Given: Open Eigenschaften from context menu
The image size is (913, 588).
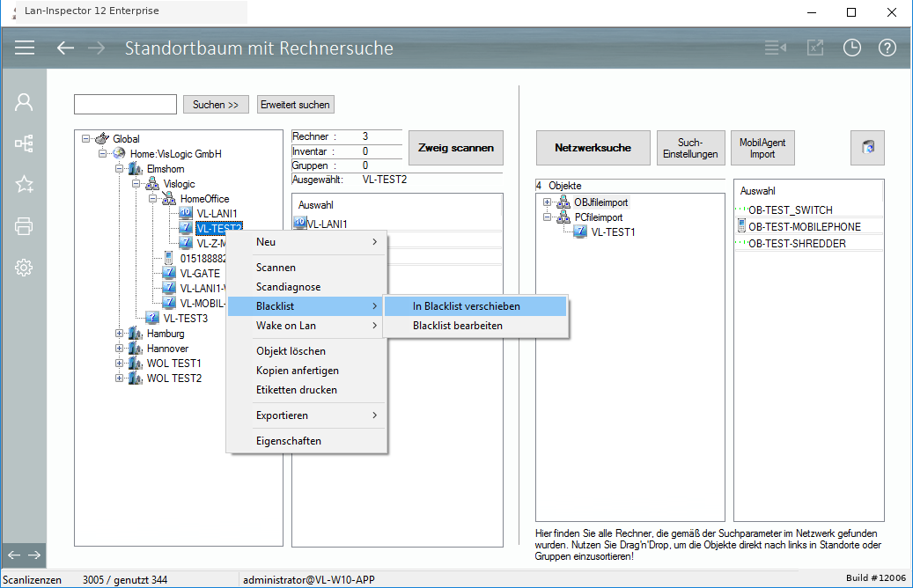Looking at the screenshot, I should click(306, 441).
